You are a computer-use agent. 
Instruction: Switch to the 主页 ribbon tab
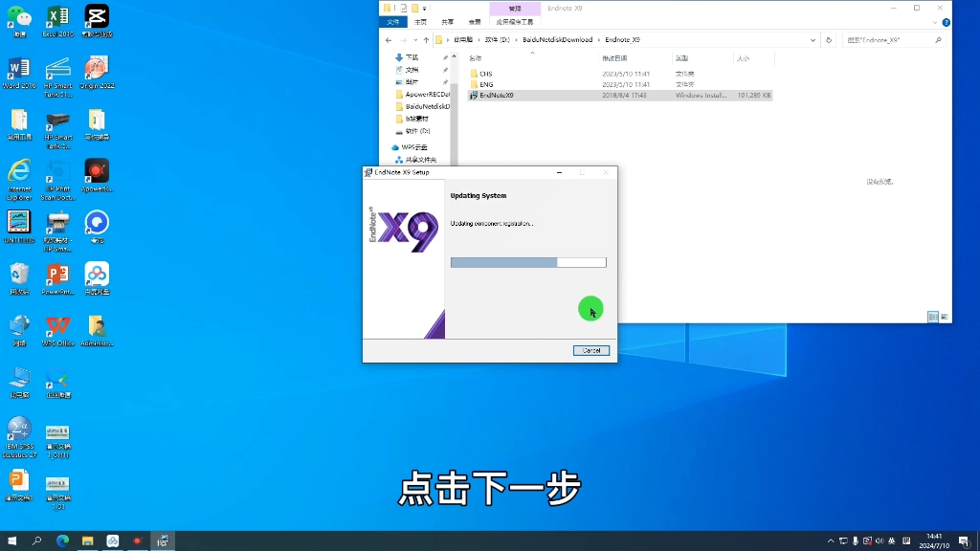[x=421, y=22]
